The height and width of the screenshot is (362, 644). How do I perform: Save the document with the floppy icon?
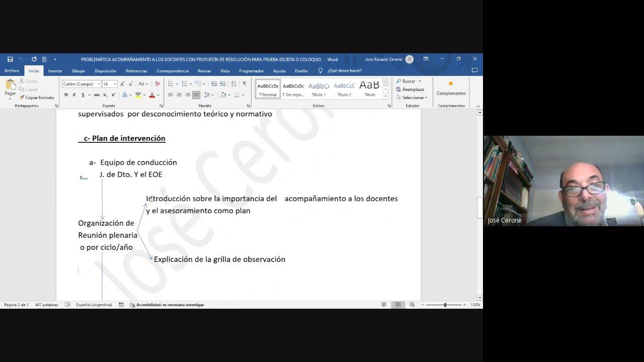point(10,59)
